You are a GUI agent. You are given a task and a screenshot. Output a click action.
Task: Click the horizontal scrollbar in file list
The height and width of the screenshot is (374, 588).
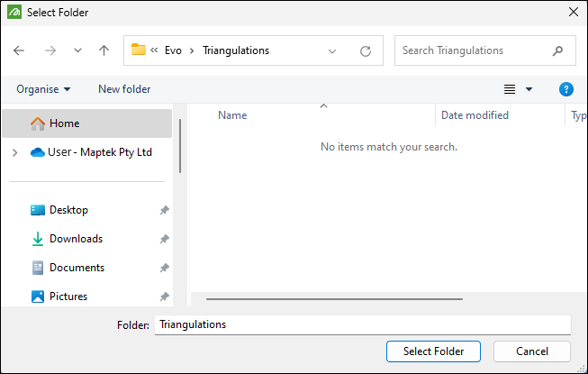pos(334,298)
